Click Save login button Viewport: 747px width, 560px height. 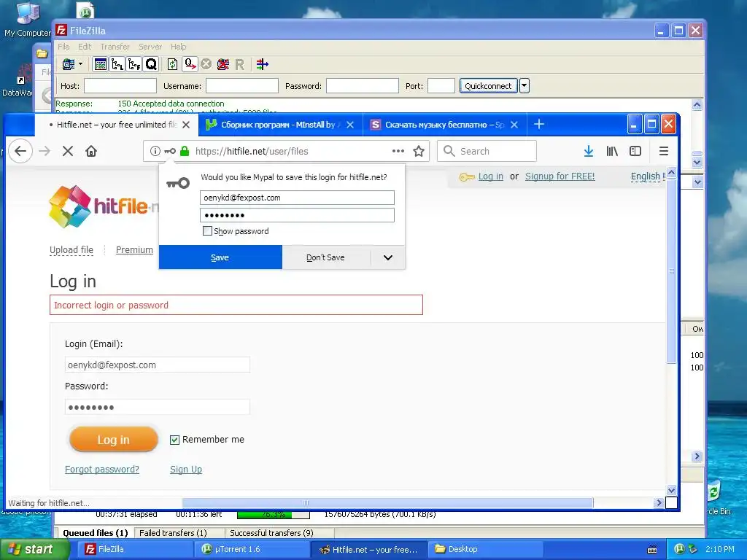click(220, 257)
